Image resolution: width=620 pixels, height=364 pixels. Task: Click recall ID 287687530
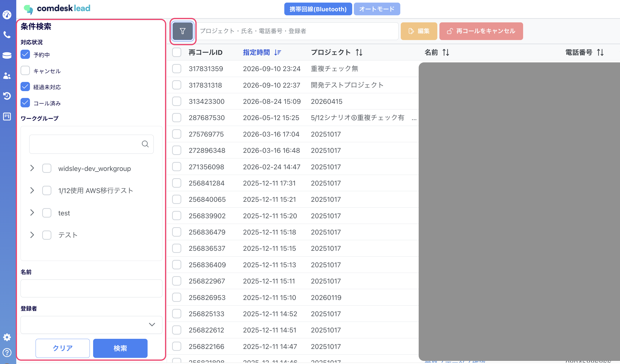pyautogui.click(x=207, y=118)
